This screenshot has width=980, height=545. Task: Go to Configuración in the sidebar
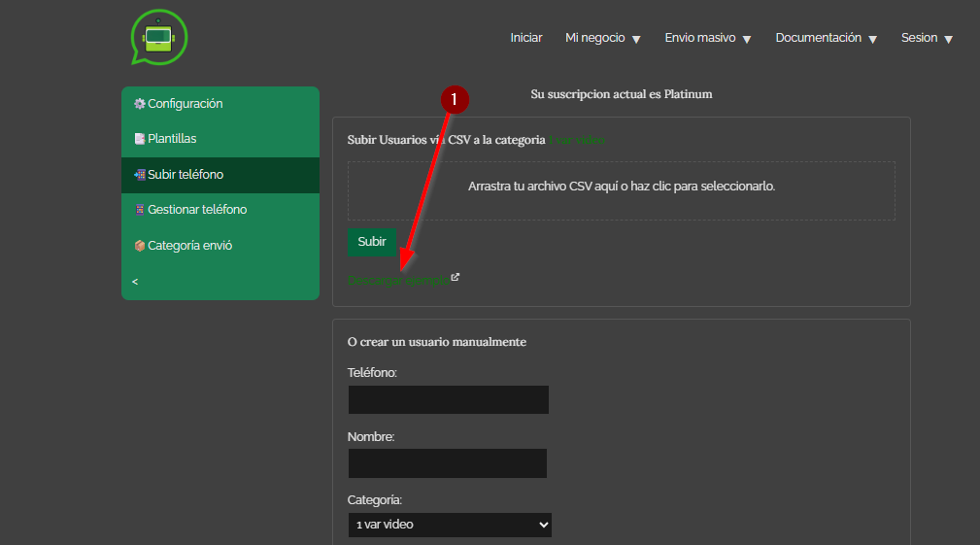220,104
